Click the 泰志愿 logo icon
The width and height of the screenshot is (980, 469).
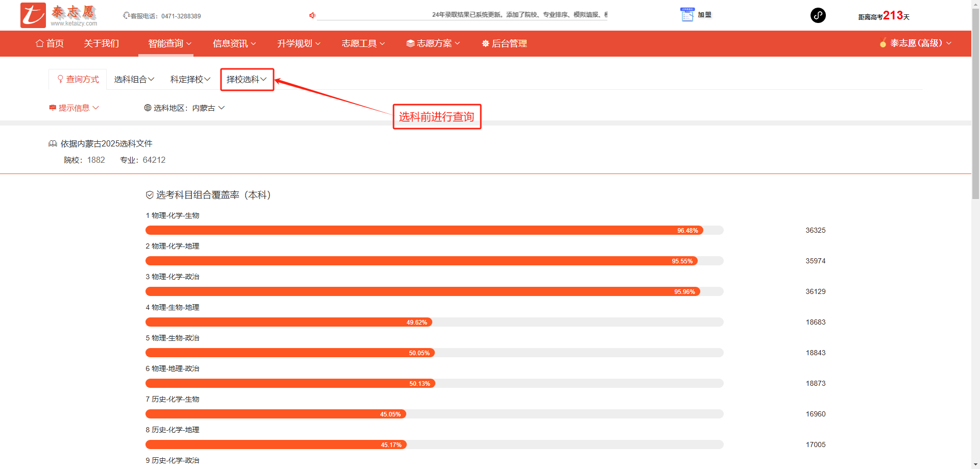click(33, 15)
